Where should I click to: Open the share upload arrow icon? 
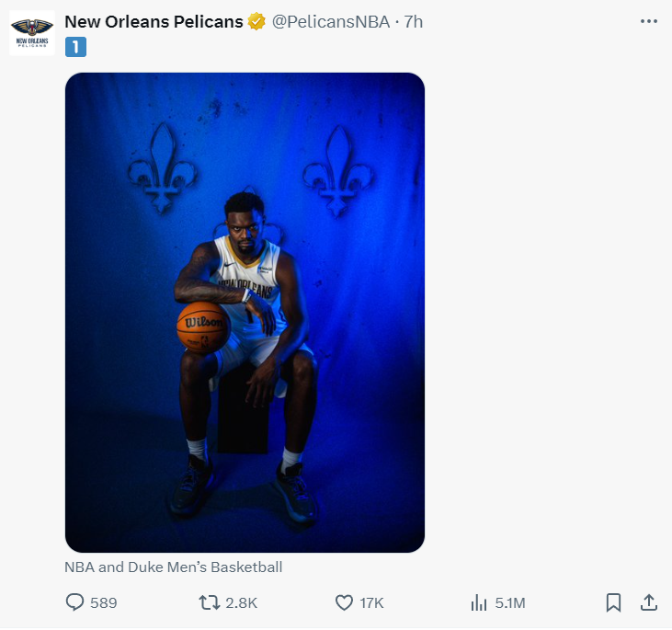pos(648,602)
